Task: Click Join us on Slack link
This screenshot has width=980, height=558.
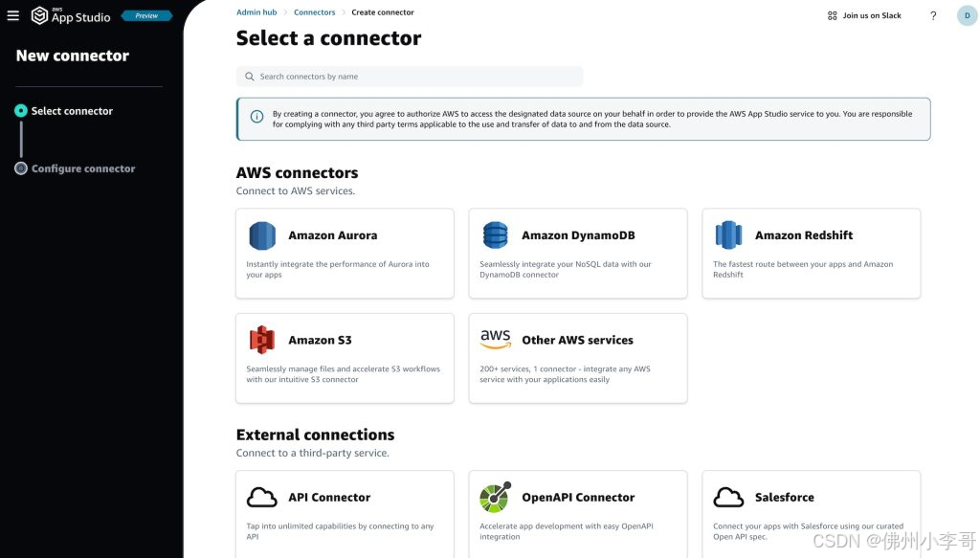Action: pos(872,15)
